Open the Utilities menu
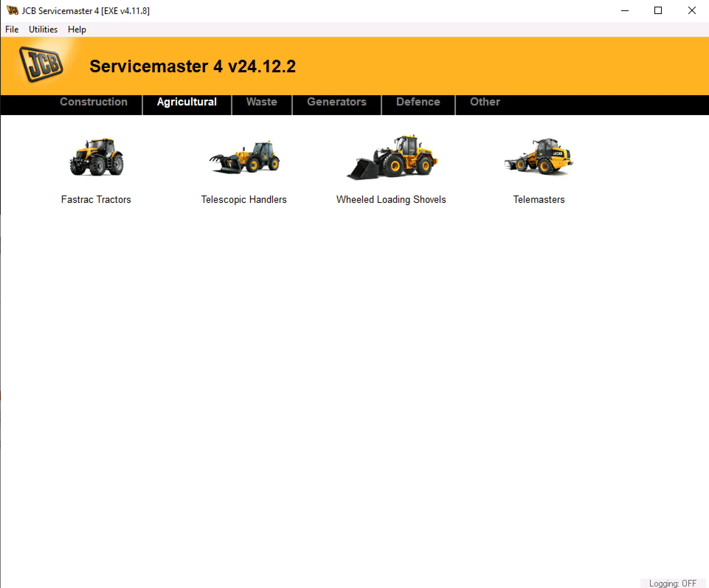Screen dimensions: 709x588 point(43,30)
